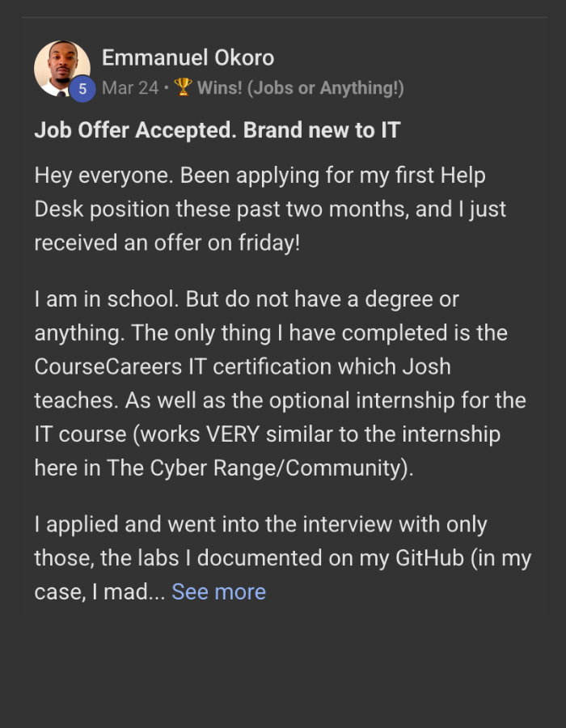The height and width of the screenshot is (728, 566).
Task: Click the level 5 badge
Action: [82, 89]
